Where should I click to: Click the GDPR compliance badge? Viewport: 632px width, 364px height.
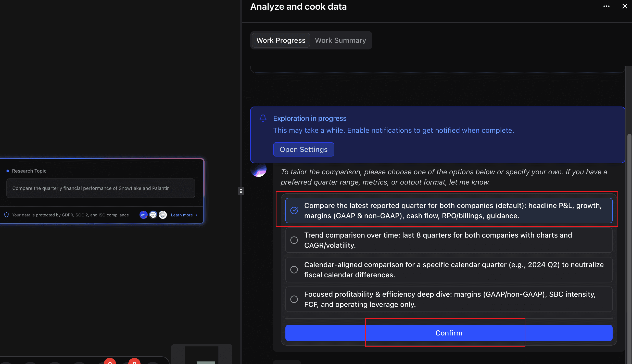144,215
